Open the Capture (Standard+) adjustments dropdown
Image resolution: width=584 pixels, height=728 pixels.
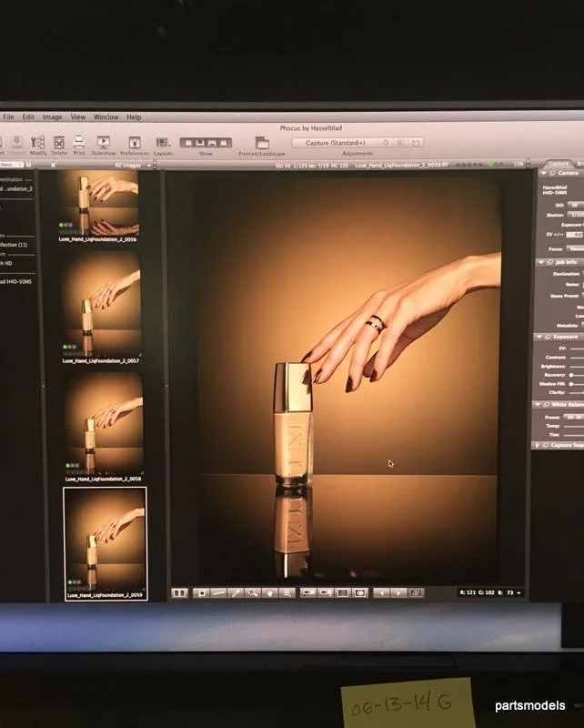click(x=335, y=143)
